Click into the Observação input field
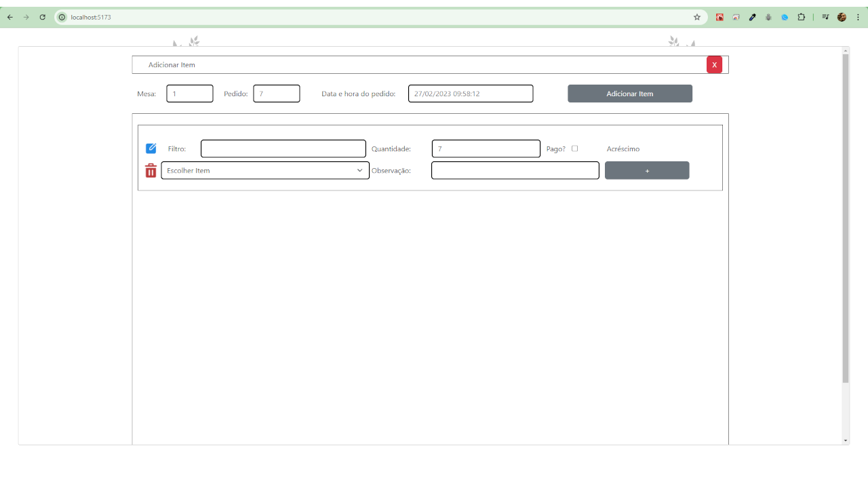 [x=515, y=170]
